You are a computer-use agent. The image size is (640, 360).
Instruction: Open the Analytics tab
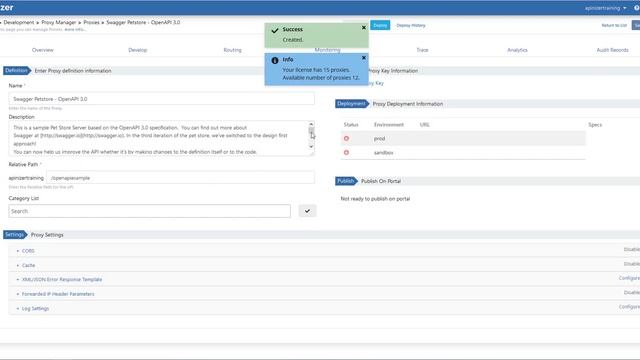(x=517, y=50)
